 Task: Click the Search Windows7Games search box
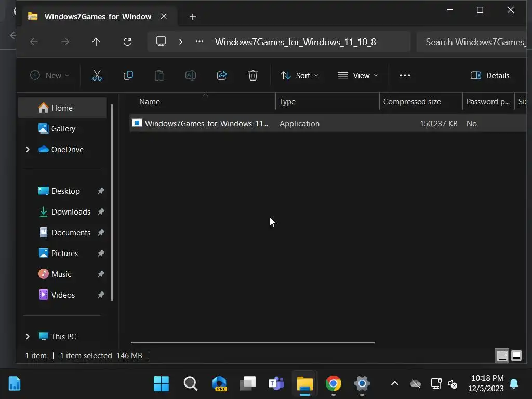coord(472,42)
